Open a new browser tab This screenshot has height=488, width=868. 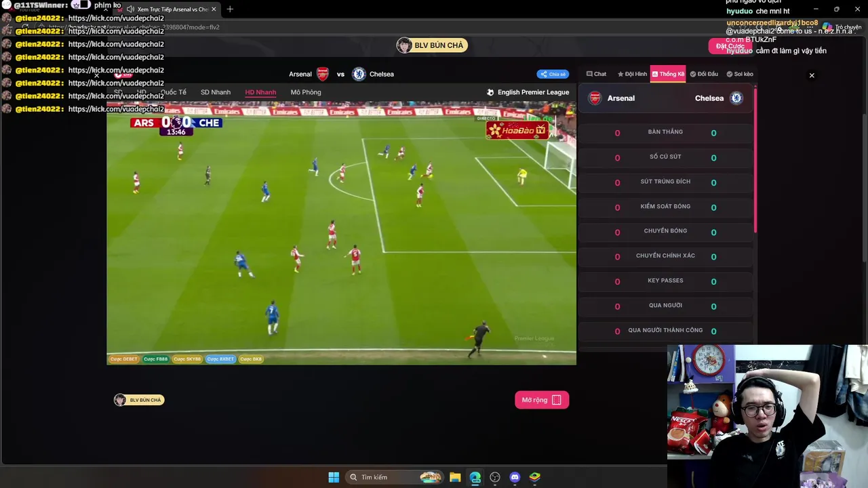(x=230, y=9)
